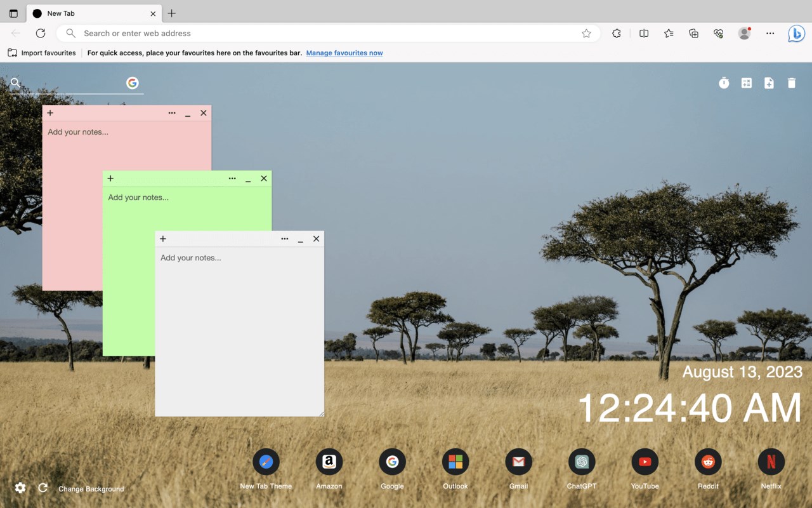Add a new sticky note from the top toolbar
Image resolution: width=812 pixels, height=508 pixels.
769,83
